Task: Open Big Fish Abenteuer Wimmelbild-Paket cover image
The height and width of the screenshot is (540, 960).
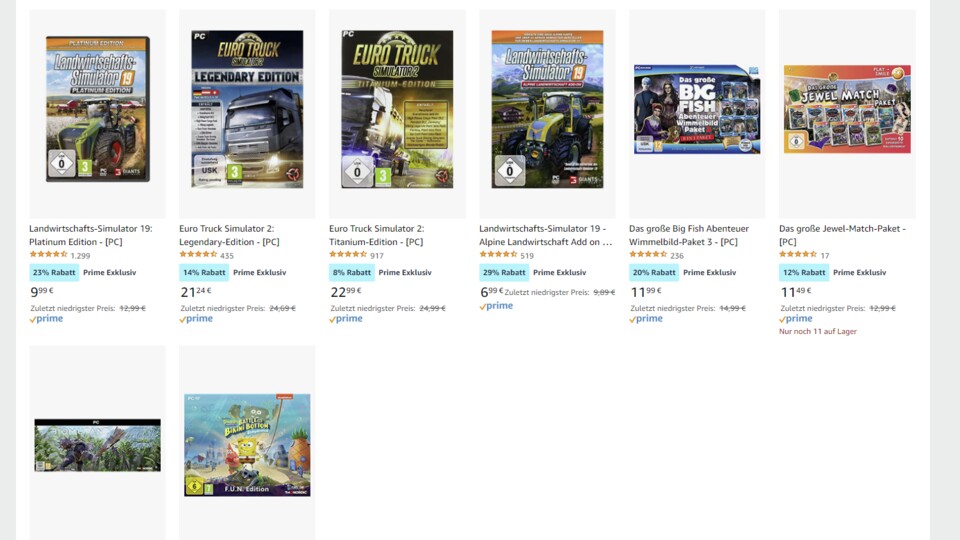Action: pyautogui.click(x=697, y=109)
